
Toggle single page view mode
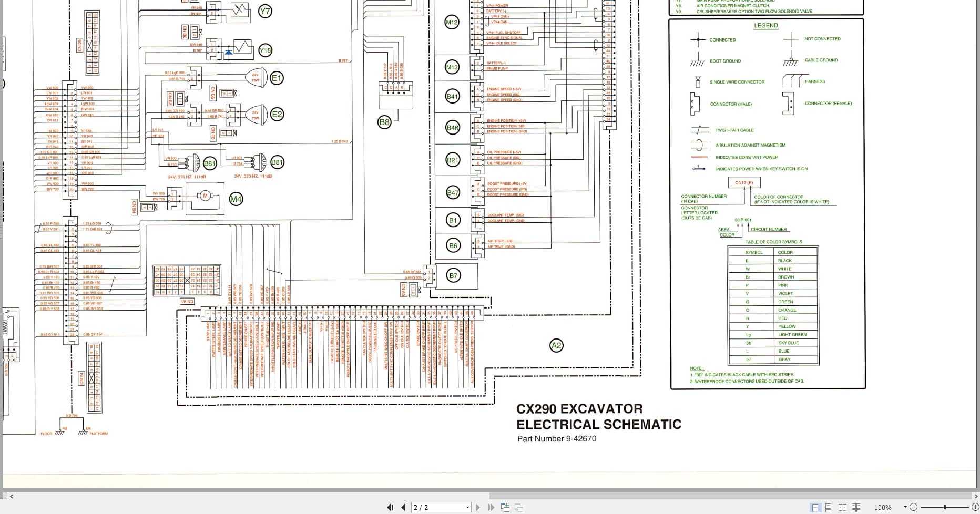tap(815, 507)
